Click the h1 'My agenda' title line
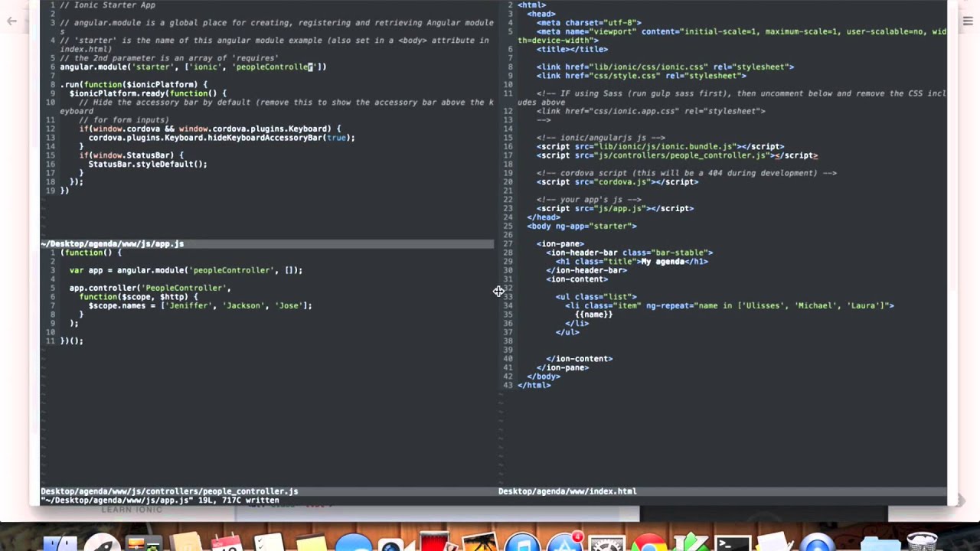The image size is (980, 551). [x=632, y=262]
